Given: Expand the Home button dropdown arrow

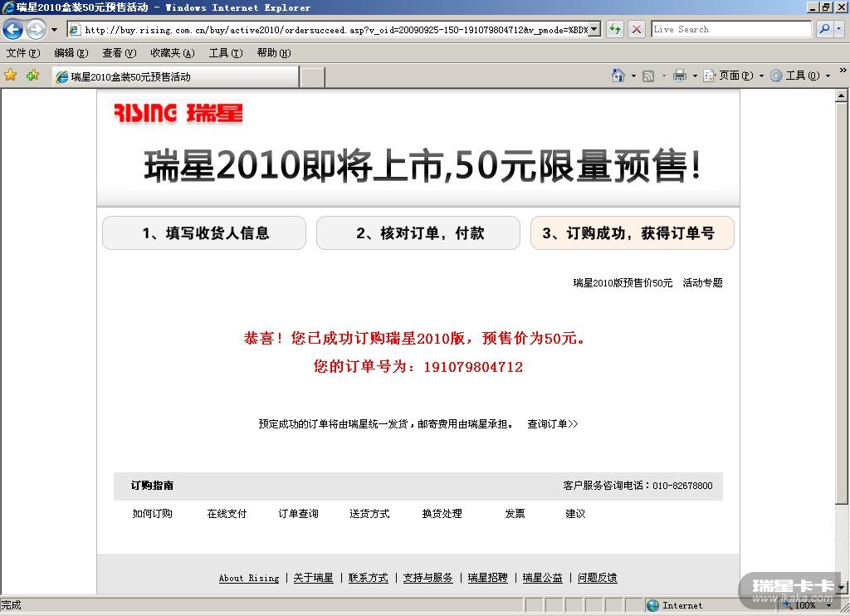Looking at the screenshot, I should [x=633, y=76].
